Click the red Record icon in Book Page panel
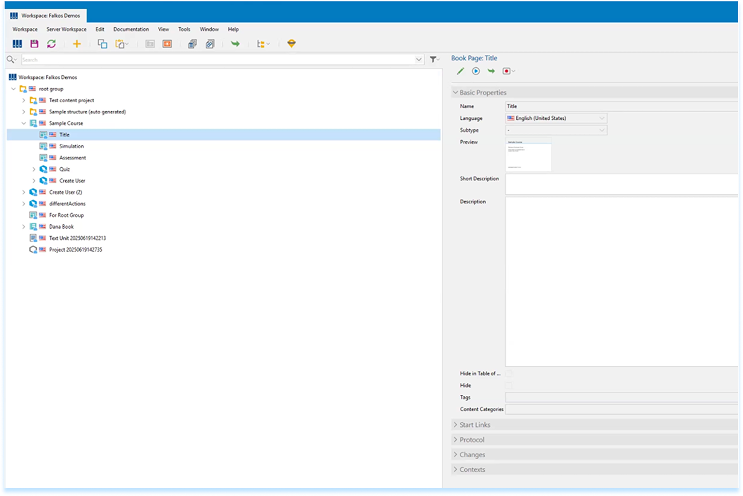Screen dimensions: 743x496 [507, 71]
